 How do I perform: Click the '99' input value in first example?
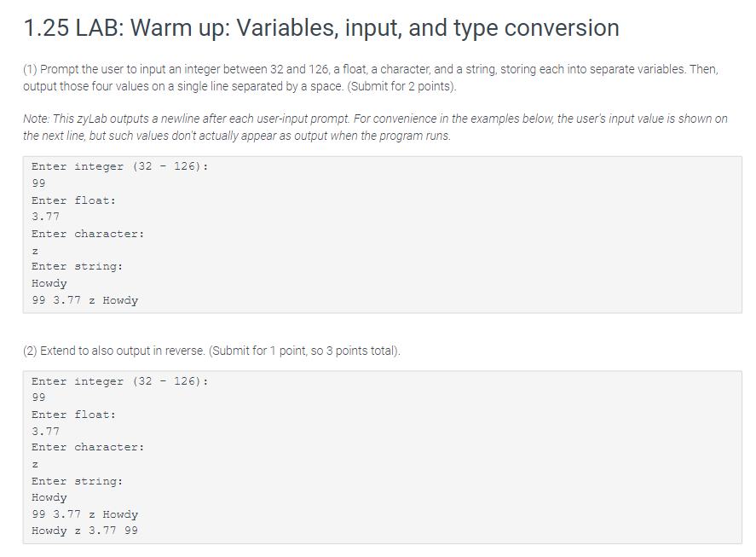coord(38,183)
